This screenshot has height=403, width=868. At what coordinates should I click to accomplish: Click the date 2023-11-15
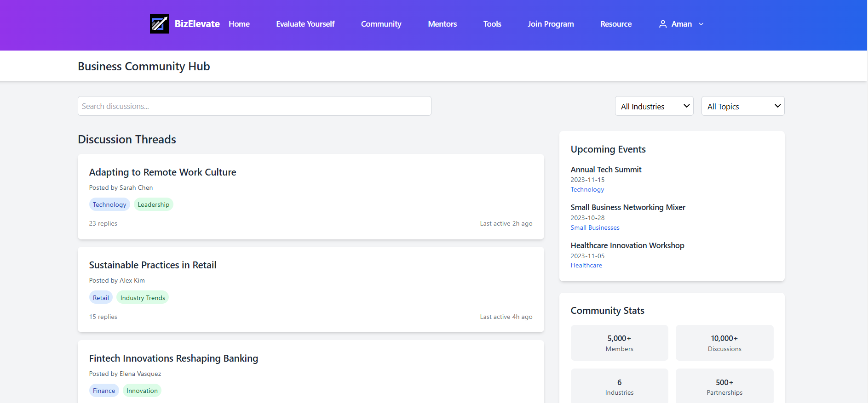coord(587,180)
